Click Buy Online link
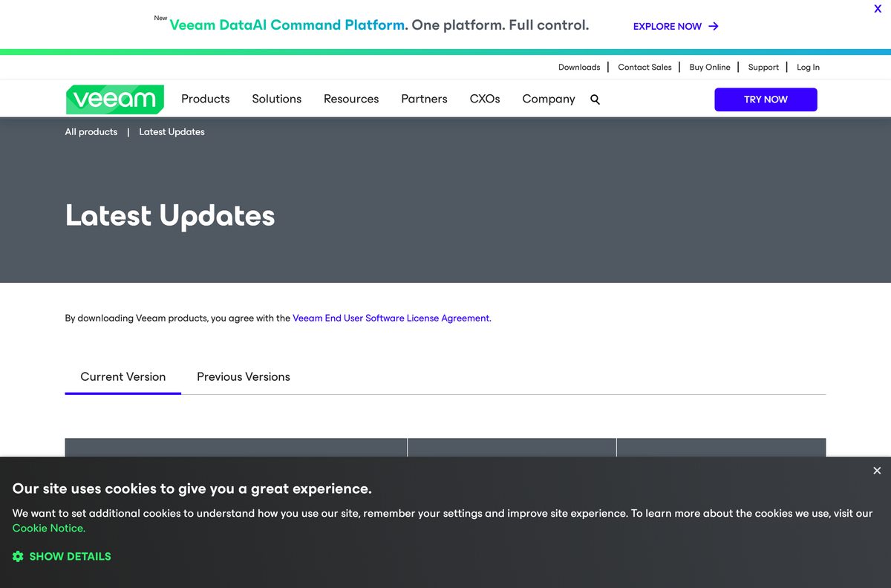The width and height of the screenshot is (891, 588). click(x=710, y=67)
